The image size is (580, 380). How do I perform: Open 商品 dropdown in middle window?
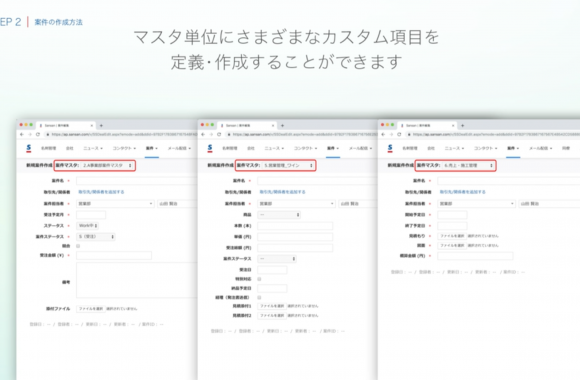(279, 215)
